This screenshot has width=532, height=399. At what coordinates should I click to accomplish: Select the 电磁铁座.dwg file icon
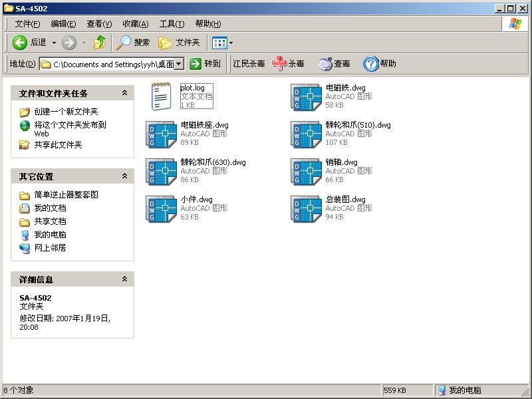(x=161, y=134)
